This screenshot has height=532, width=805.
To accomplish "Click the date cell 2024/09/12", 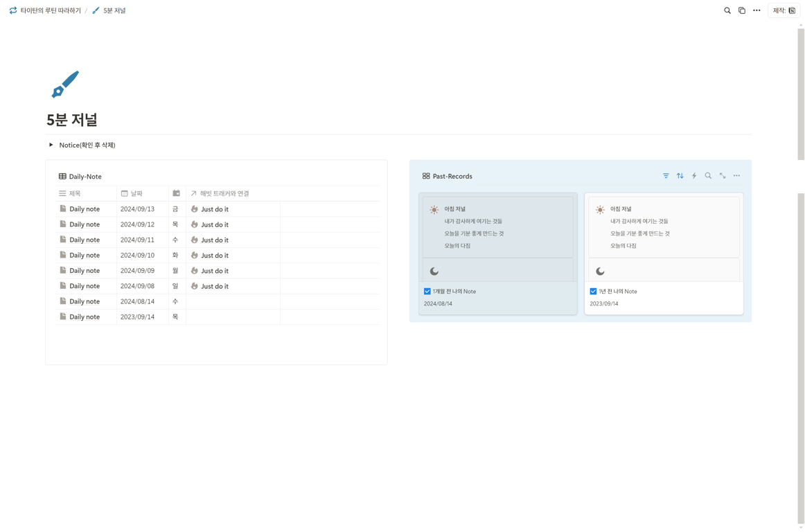I will click(x=143, y=224).
